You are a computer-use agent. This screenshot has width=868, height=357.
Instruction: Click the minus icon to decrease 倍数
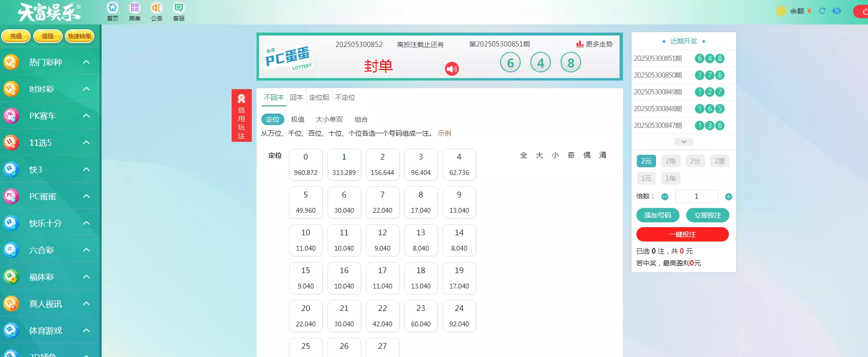pos(665,196)
